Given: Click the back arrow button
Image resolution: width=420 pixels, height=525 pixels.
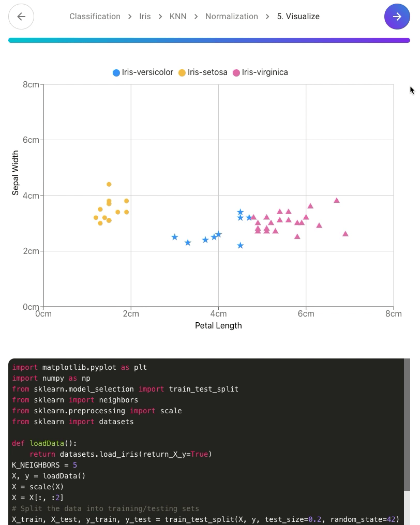Looking at the screenshot, I should [x=21, y=17].
